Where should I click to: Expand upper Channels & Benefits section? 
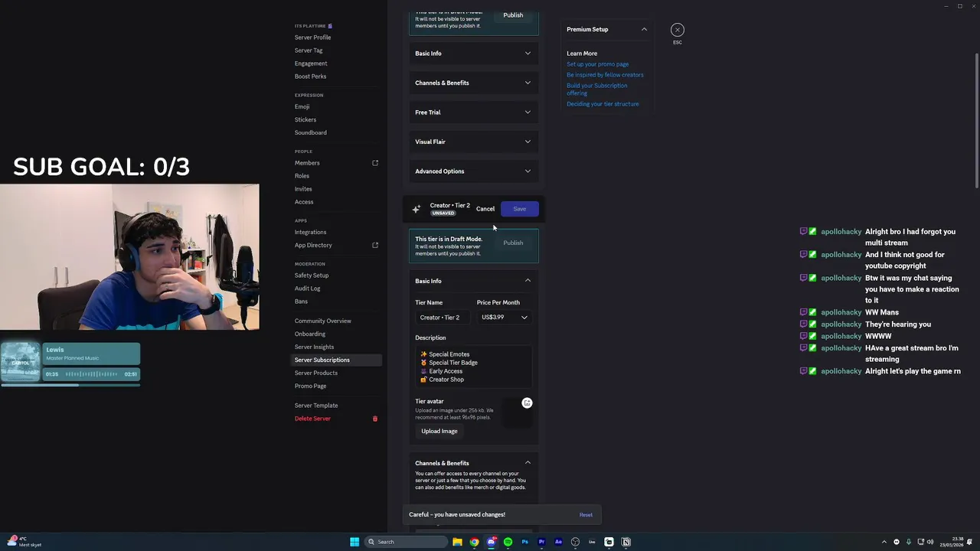pos(473,83)
